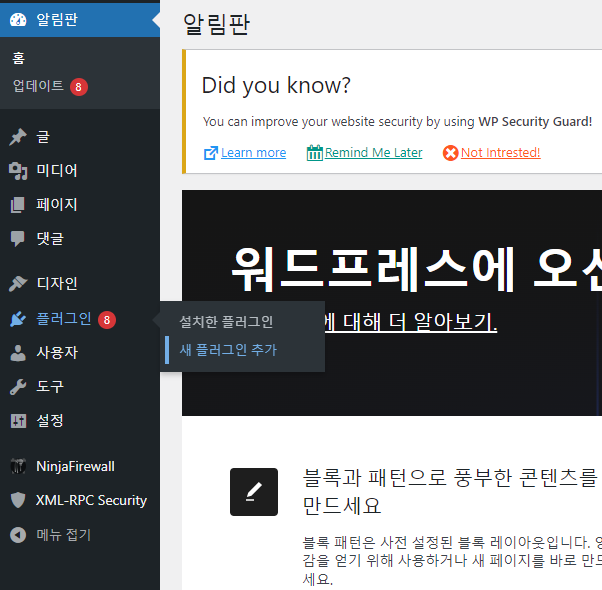
Task: Open the 알림판 dashboard menu
Action: 80,20
